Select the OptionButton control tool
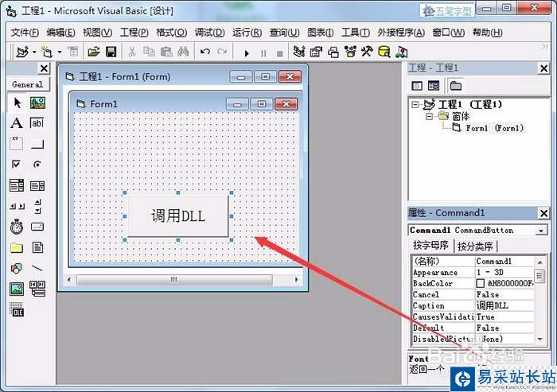 tap(37, 165)
